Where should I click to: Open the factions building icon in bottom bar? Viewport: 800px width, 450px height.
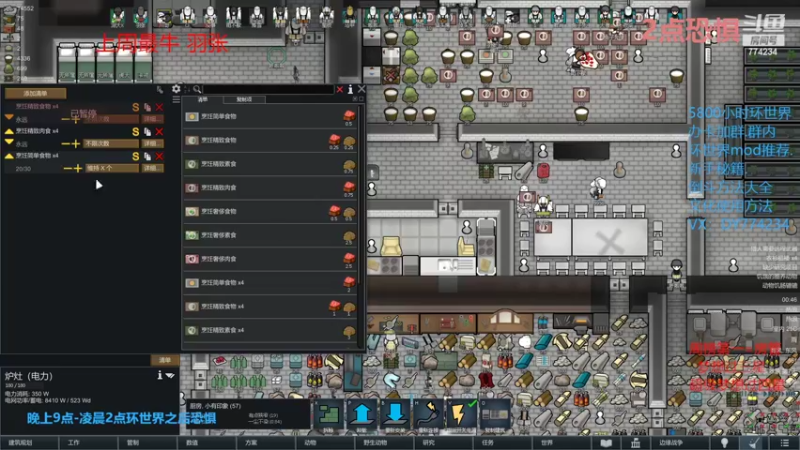click(635, 443)
